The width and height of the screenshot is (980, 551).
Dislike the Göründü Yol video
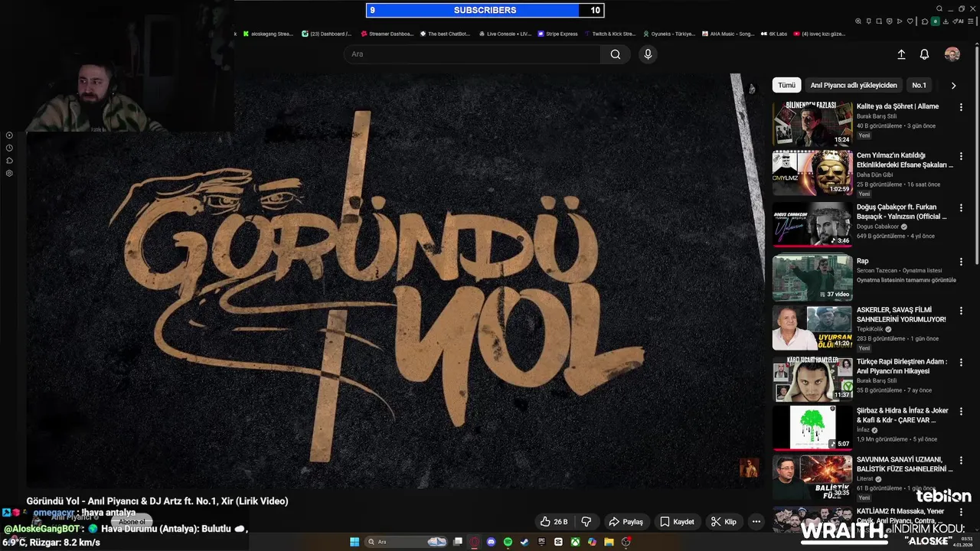pos(586,522)
